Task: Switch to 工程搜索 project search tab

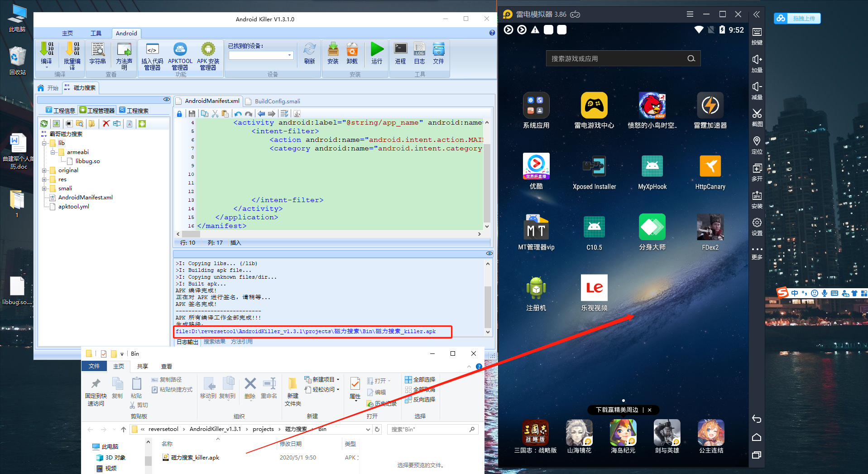Action: tap(134, 110)
